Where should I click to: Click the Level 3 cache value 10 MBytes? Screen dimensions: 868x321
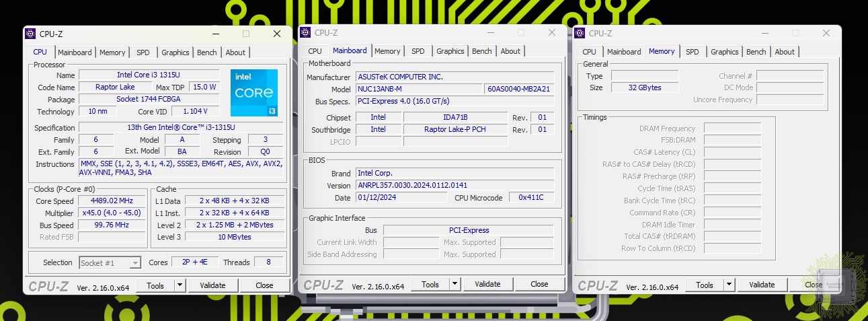[x=234, y=238]
